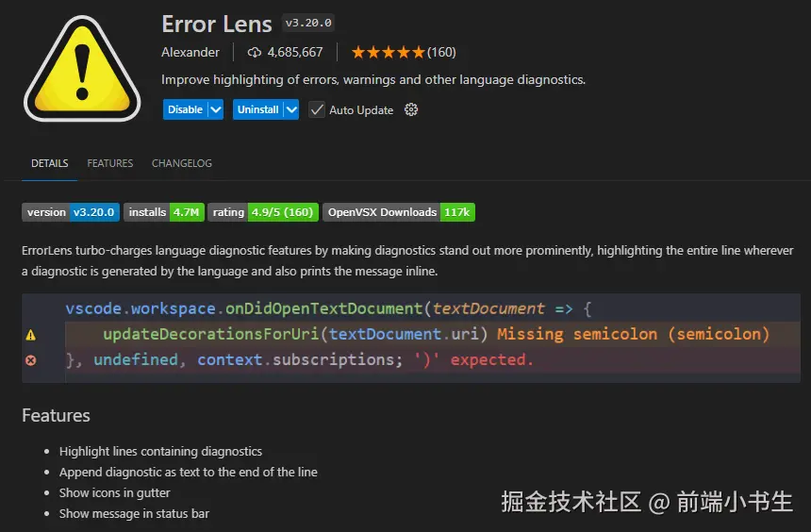
Task: Expand the Disable button dropdown arrow
Action: coord(216,109)
